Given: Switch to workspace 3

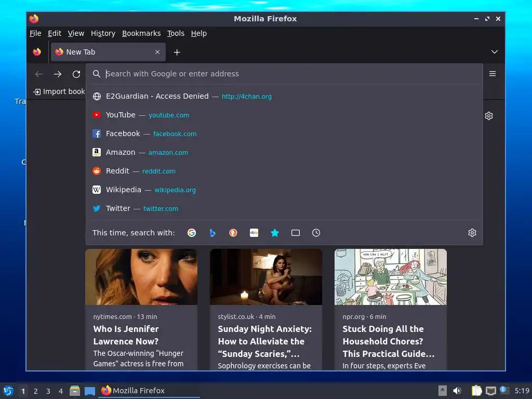Looking at the screenshot, I should coord(48,391).
